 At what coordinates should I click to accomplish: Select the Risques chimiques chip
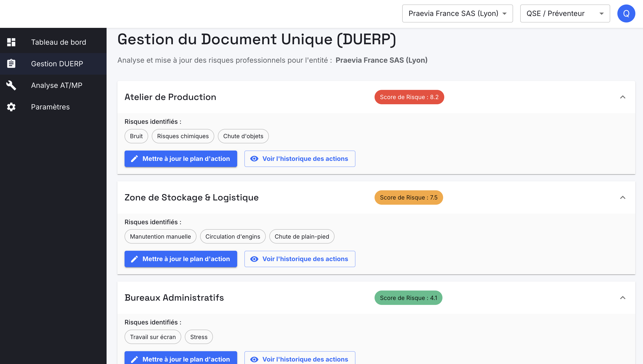pos(183,136)
